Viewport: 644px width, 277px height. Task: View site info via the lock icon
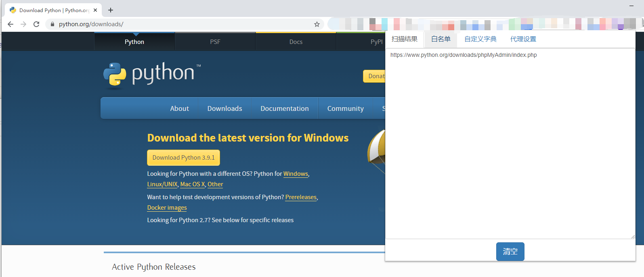point(52,24)
